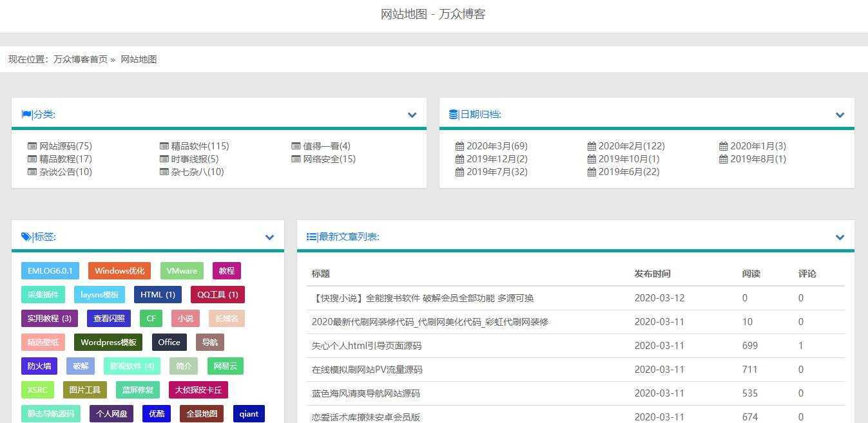This screenshot has width=868, height=423.
Task: Click the tag icon beside 标签 heading
Action: tap(26, 236)
